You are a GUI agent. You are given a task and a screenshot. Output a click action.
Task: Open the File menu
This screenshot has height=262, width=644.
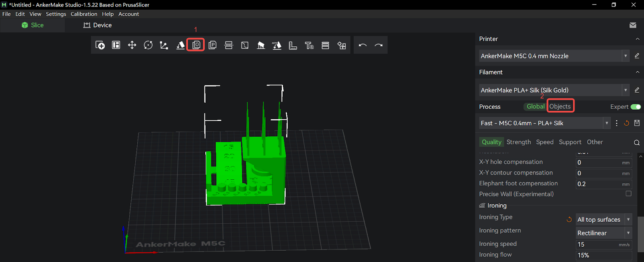pyautogui.click(x=6, y=14)
